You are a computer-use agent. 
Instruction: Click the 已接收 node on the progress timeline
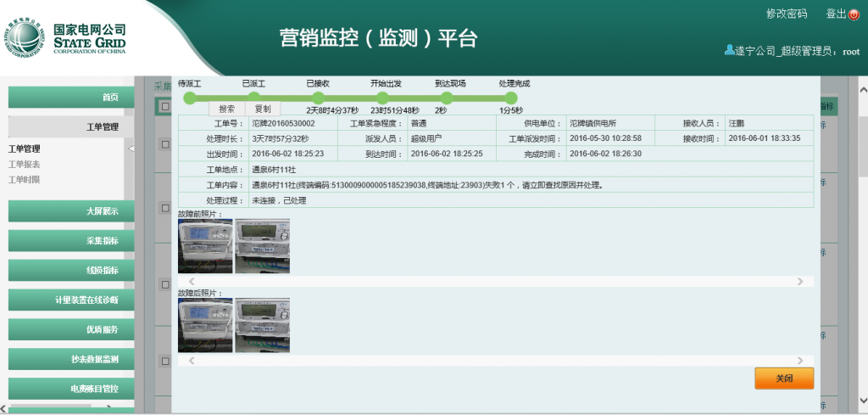coord(318,98)
